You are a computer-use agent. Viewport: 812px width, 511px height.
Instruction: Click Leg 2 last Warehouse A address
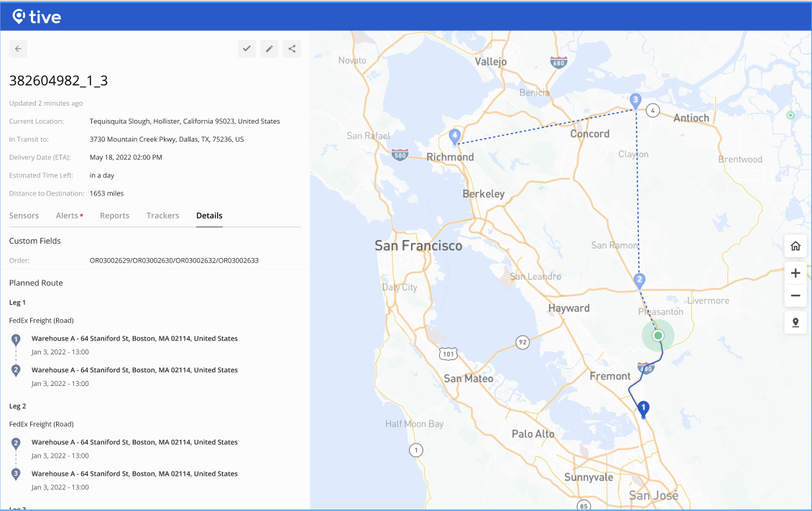tap(134, 474)
